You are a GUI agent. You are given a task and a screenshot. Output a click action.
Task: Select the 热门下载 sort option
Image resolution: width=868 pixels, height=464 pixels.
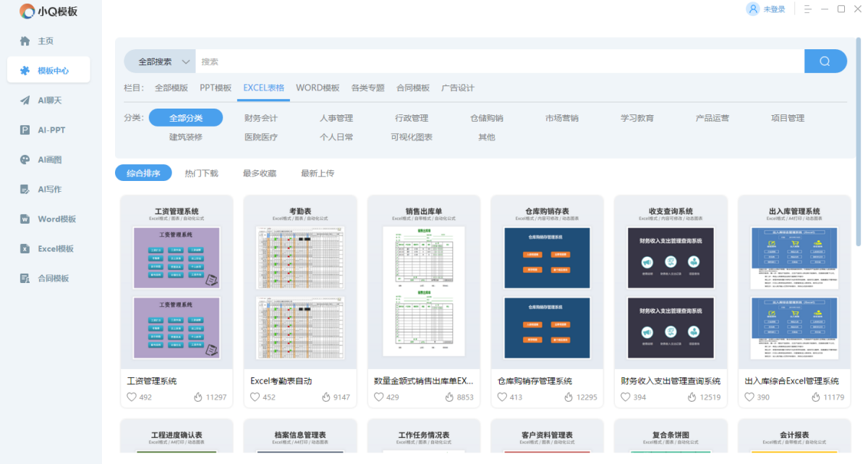(201, 173)
